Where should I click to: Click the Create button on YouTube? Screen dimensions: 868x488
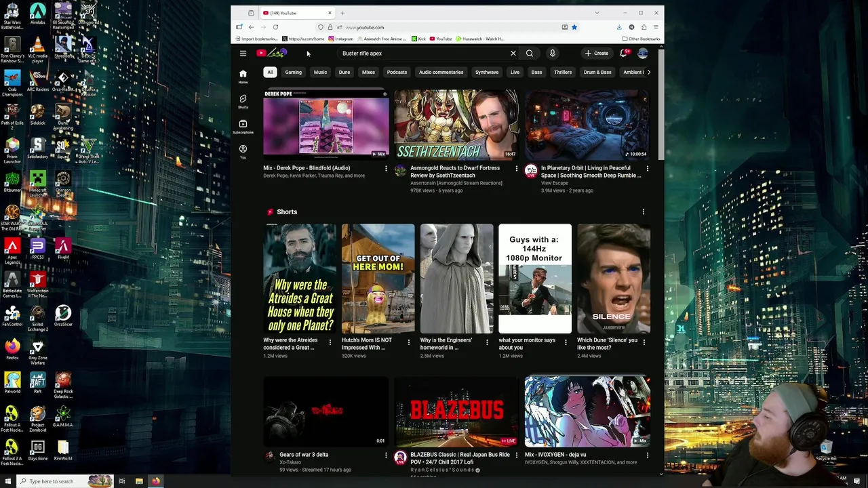coord(597,53)
